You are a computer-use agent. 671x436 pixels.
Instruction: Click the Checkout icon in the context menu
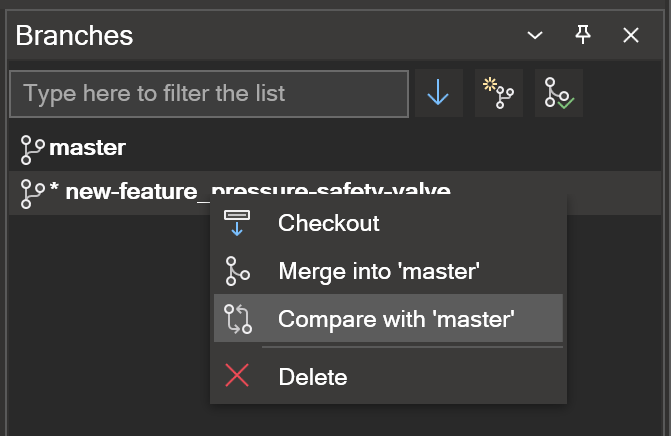click(237, 223)
